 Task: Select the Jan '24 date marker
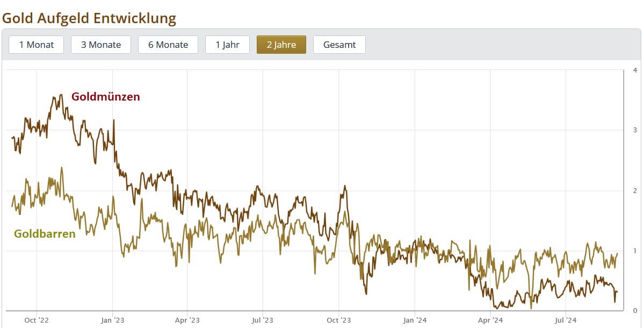click(x=416, y=320)
